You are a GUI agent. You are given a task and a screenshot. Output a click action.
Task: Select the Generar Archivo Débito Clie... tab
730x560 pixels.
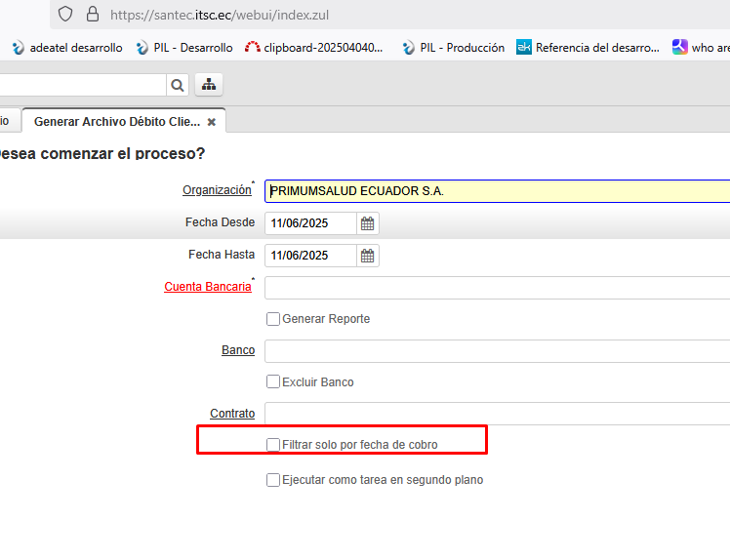coord(116,122)
